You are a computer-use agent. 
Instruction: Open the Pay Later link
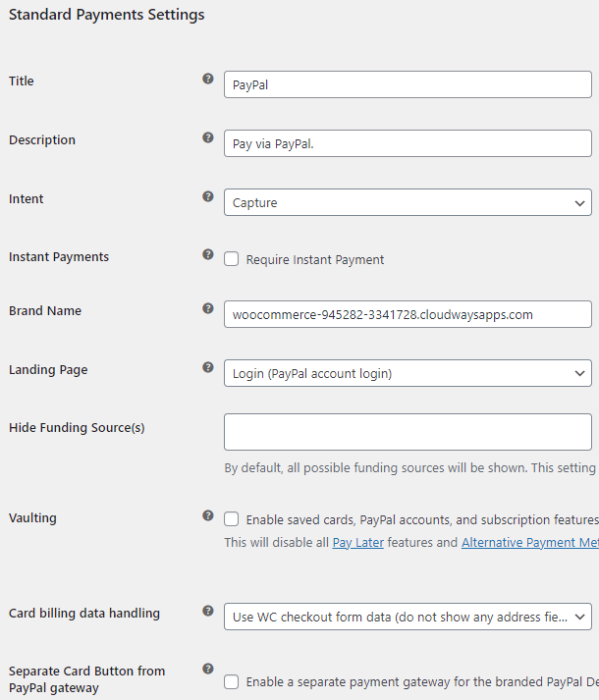357,542
